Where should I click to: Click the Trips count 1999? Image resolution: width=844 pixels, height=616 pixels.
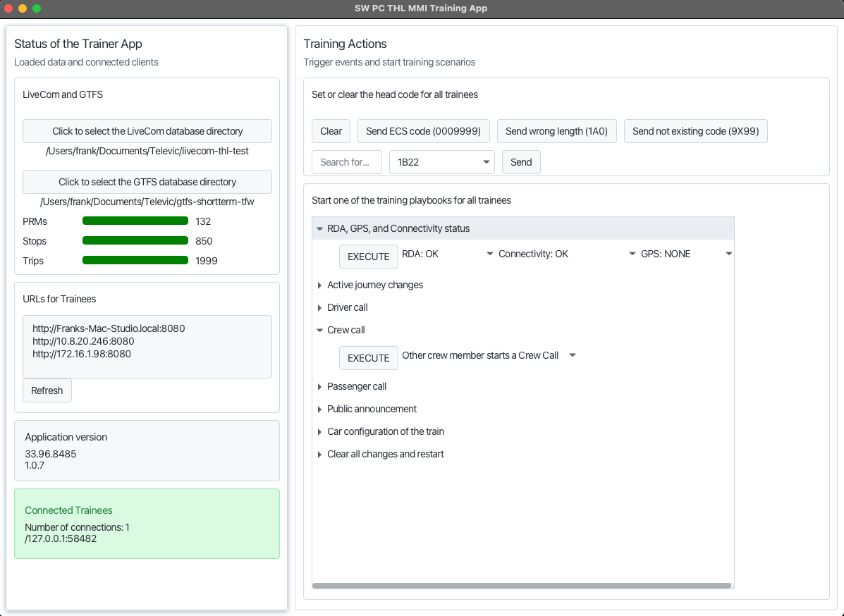click(206, 261)
